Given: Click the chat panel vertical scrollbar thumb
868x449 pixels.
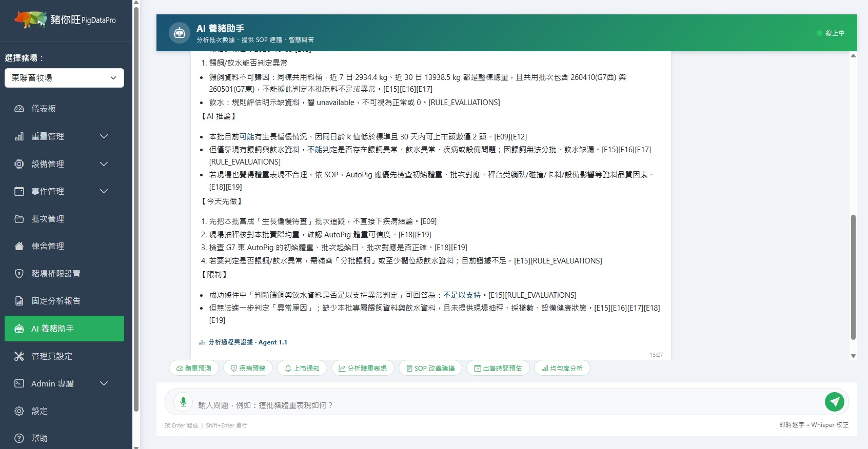Looking at the screenshot, I should click(x=853, y=277).
